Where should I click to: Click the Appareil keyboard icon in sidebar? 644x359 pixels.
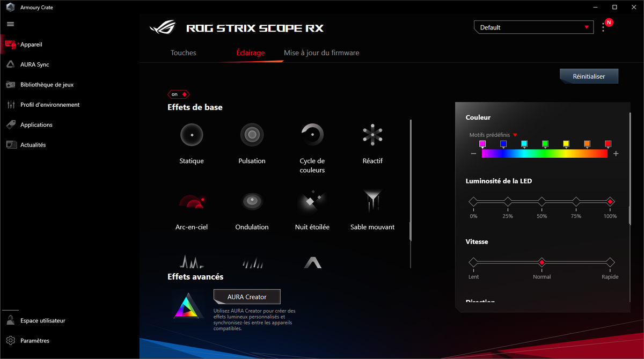point(11,45)
